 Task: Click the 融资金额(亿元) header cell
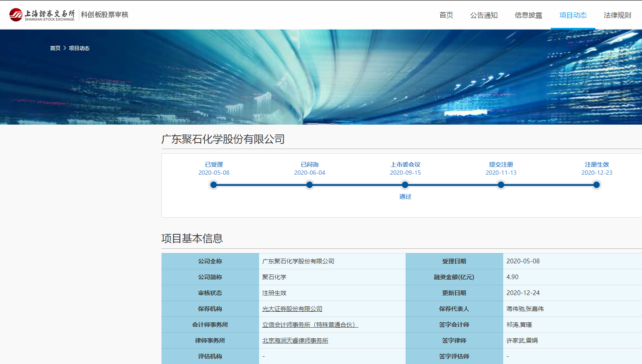point(454,277)
